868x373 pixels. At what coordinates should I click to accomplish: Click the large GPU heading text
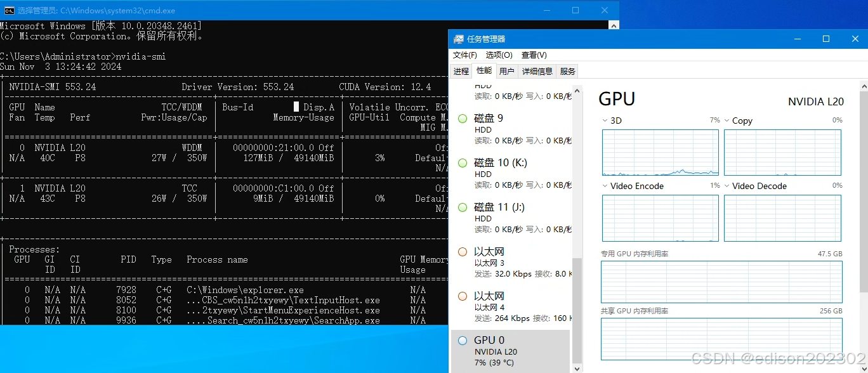[x=617, y=98]
